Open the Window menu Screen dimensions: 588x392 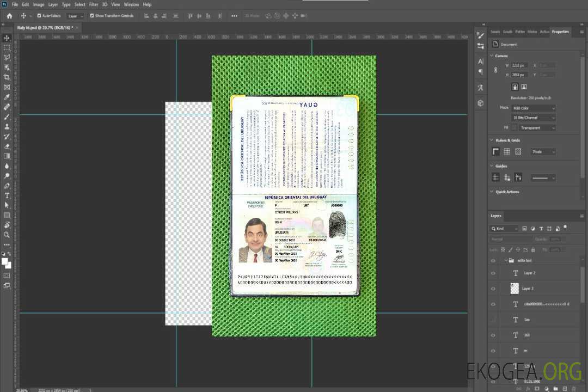pyautogui.click(x=131, y=4)
